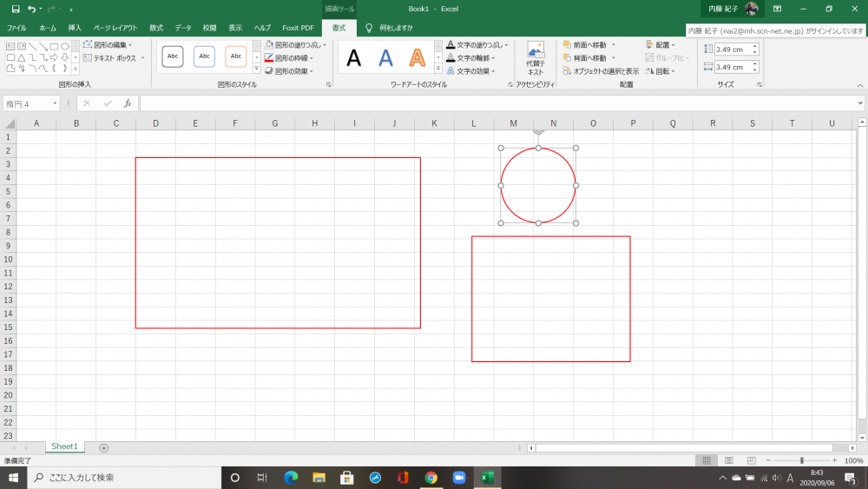Select the oval shape in shapes gallery
Screen dimensions: 868x489
pos(65,46)
